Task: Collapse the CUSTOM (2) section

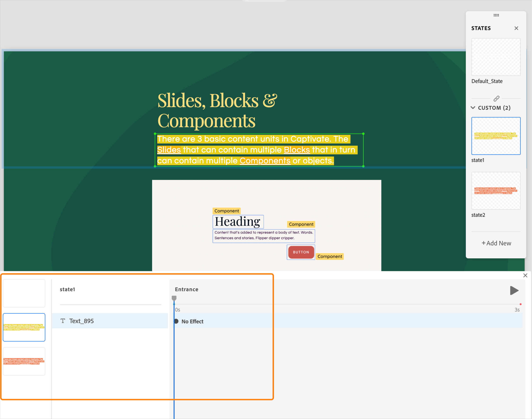Action: (473, 108)
